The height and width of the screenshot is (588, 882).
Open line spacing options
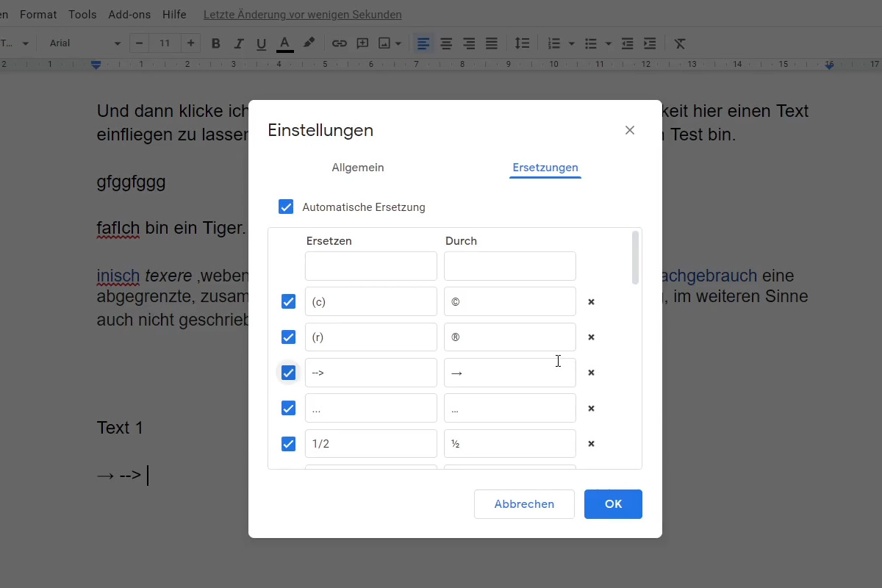point(522,43)
